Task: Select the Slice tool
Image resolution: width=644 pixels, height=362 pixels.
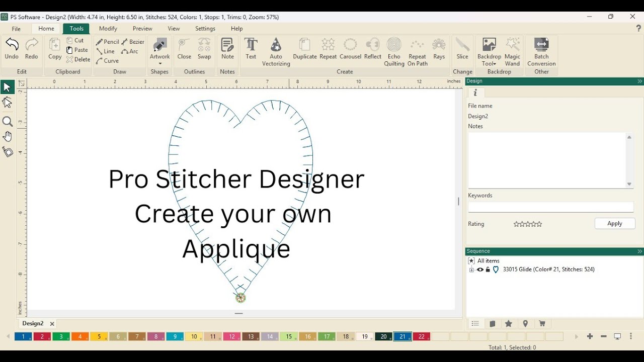Action: 462,49
